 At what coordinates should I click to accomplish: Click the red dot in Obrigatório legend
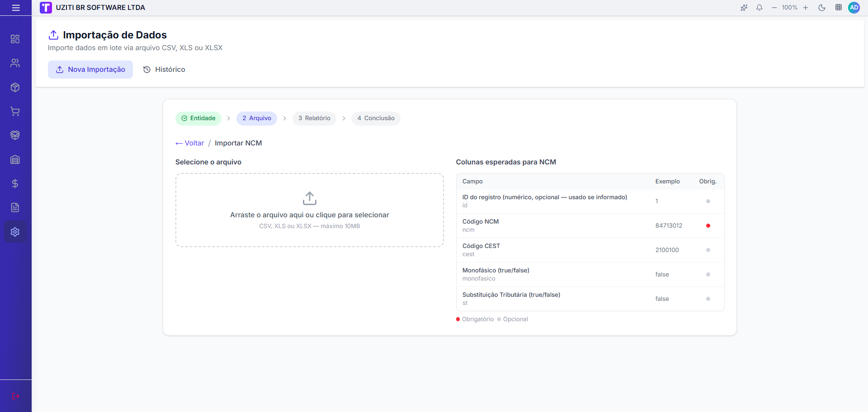458,319
